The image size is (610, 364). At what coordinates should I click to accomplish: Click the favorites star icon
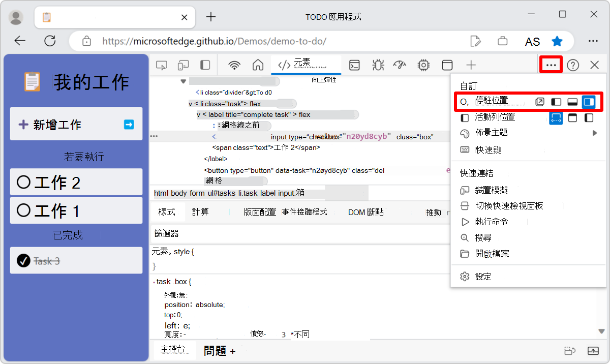pyautogui.click(x=557, y=41)
